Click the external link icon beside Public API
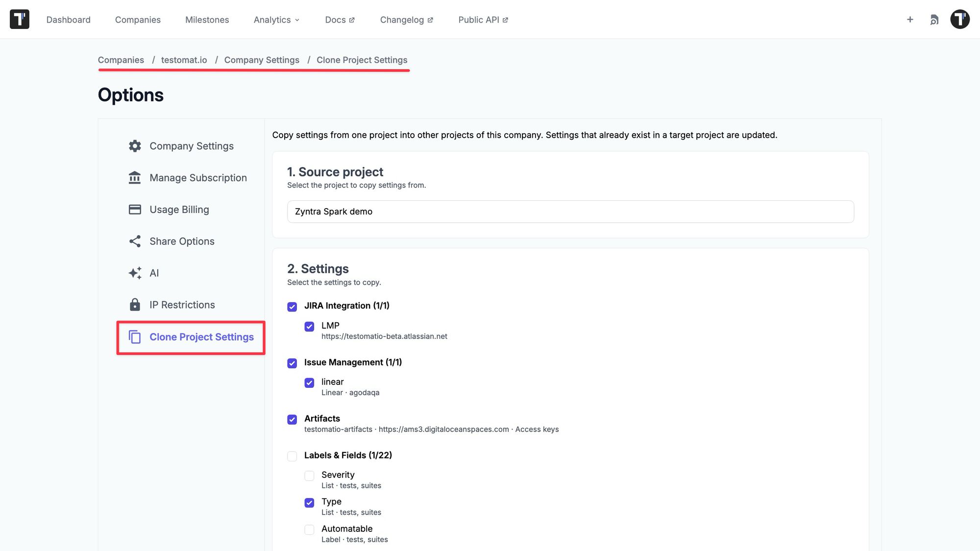 (x=505, y=20)
